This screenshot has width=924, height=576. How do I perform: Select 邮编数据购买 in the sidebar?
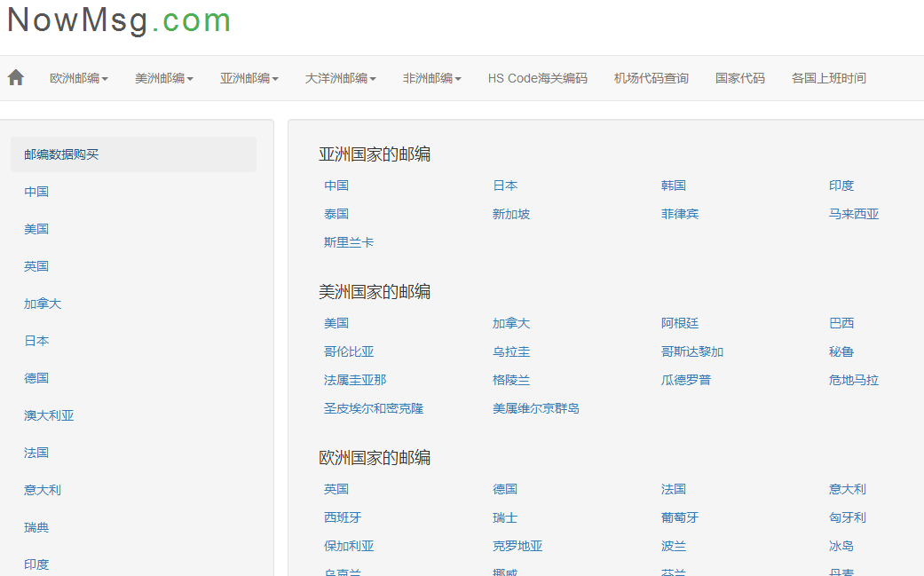click(61, 154)
